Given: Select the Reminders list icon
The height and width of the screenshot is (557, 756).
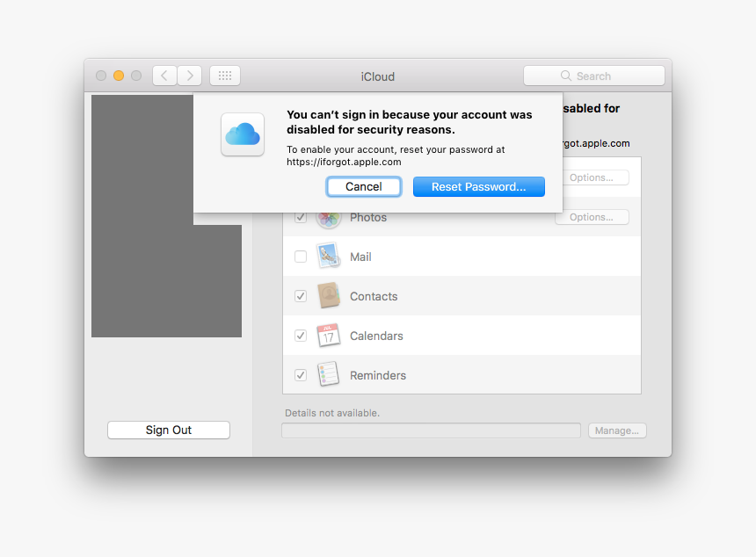Looking at the screenshot, I should [x=328, y=374].
